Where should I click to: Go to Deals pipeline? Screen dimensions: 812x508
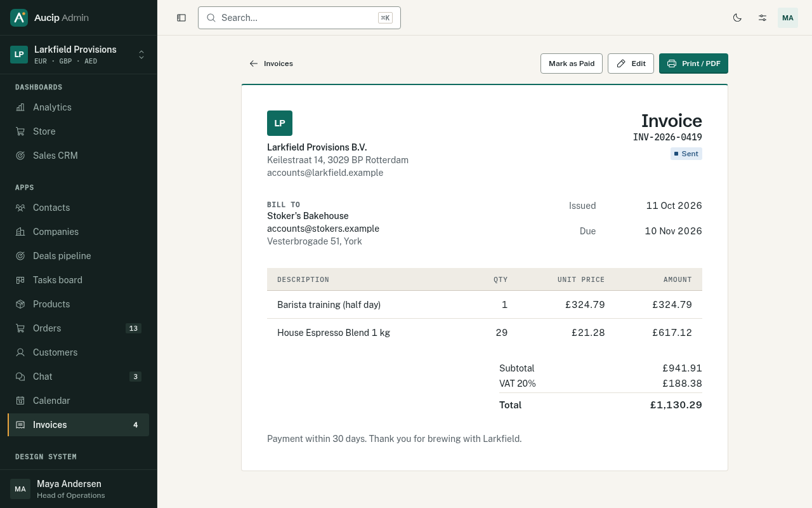[x=79, y=256]
